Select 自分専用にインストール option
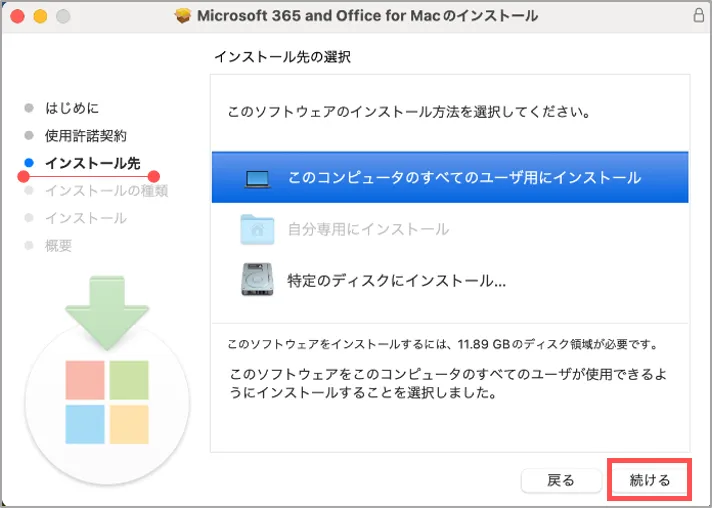Viewport: 712px width, 508px height. click(x=450, y=229)
